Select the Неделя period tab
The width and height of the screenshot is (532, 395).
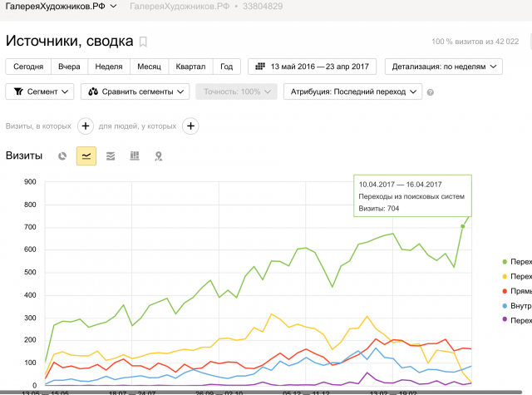tap(109, 67)
